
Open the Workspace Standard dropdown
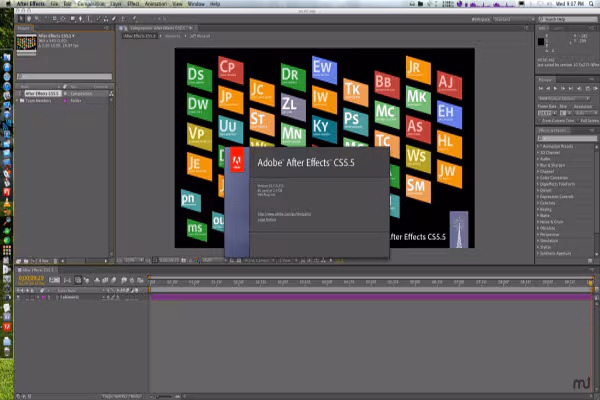coord(514,19)
